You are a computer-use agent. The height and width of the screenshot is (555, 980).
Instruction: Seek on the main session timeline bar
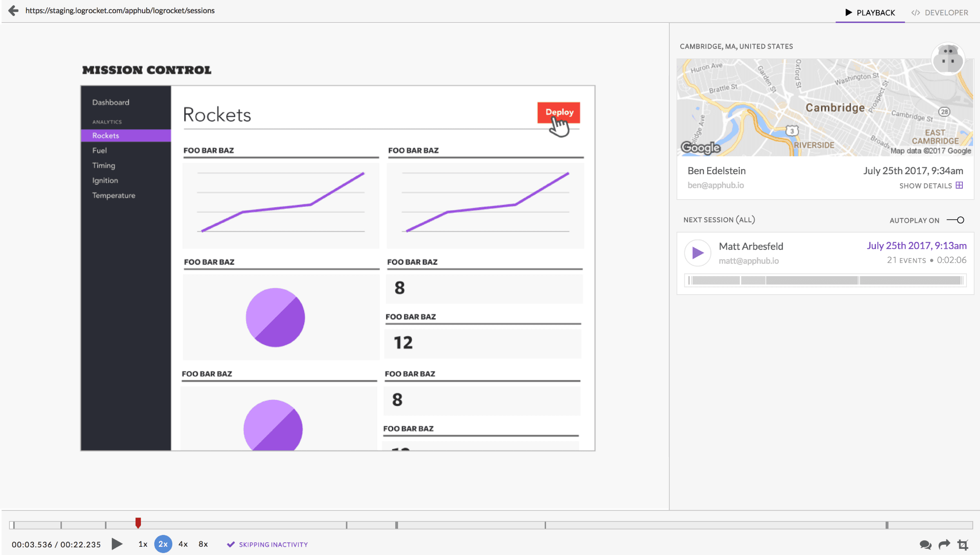pos(491,525)
